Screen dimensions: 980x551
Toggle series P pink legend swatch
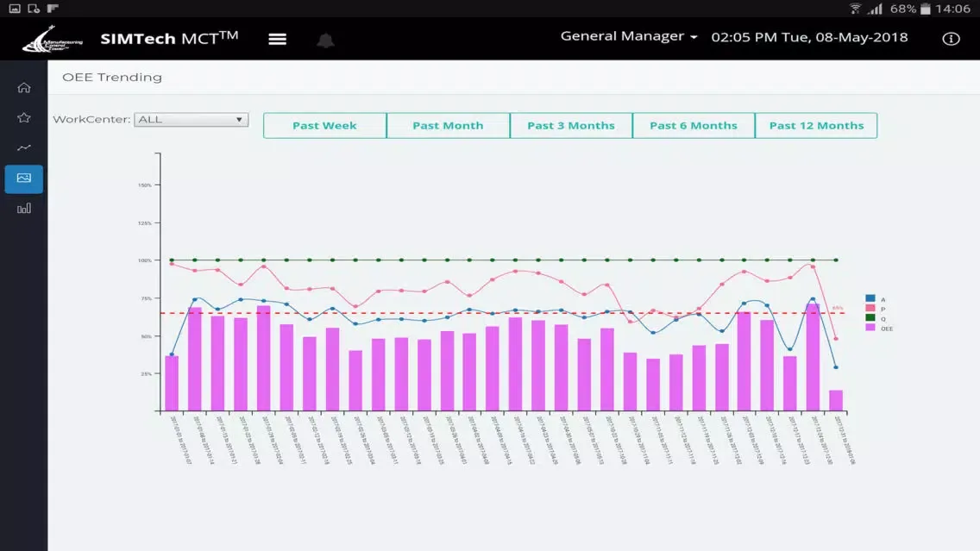click(x=870, y=308)
